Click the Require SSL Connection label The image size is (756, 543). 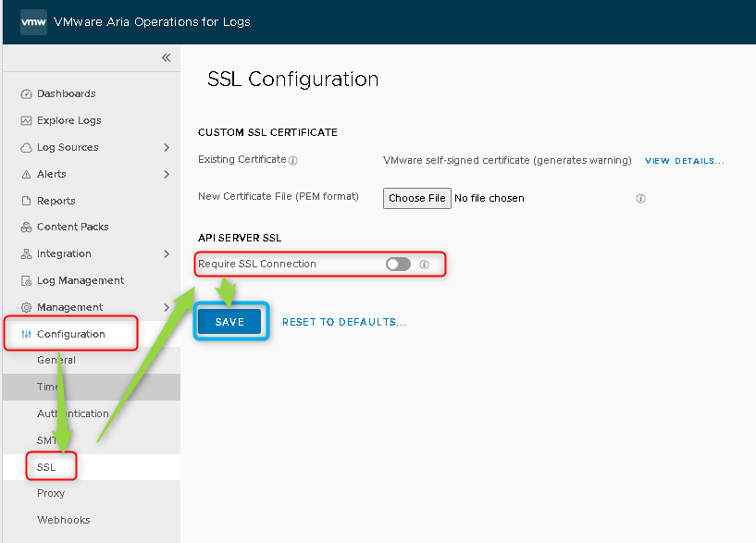[x=257, y=264]
